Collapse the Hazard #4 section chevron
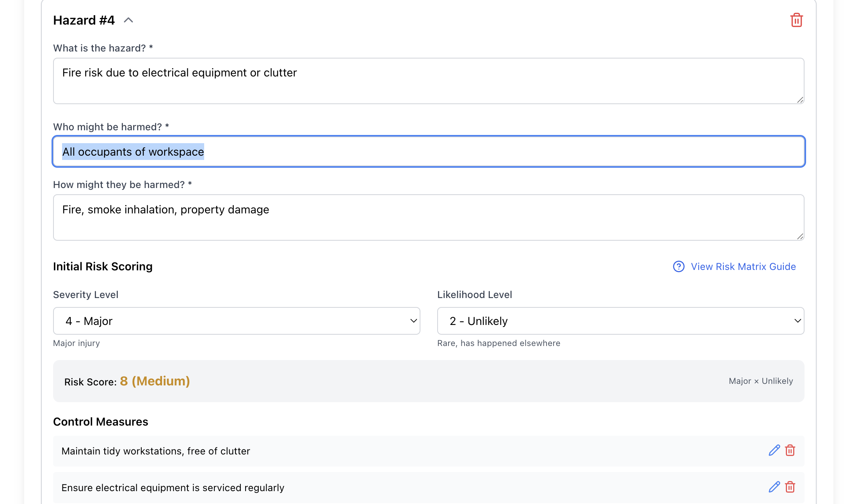858x504 pixels. point(128,20)
